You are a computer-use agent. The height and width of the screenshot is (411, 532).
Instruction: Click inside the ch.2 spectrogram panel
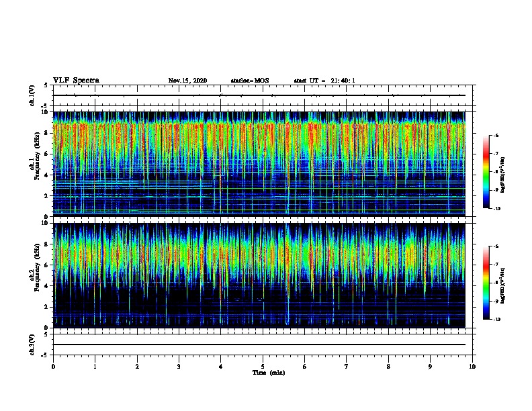(259, 275)
